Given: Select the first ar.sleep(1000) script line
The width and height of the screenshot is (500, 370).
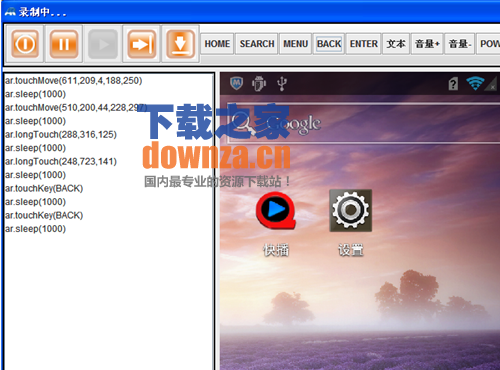Looking at the screenshot, I should click(35, 94).
